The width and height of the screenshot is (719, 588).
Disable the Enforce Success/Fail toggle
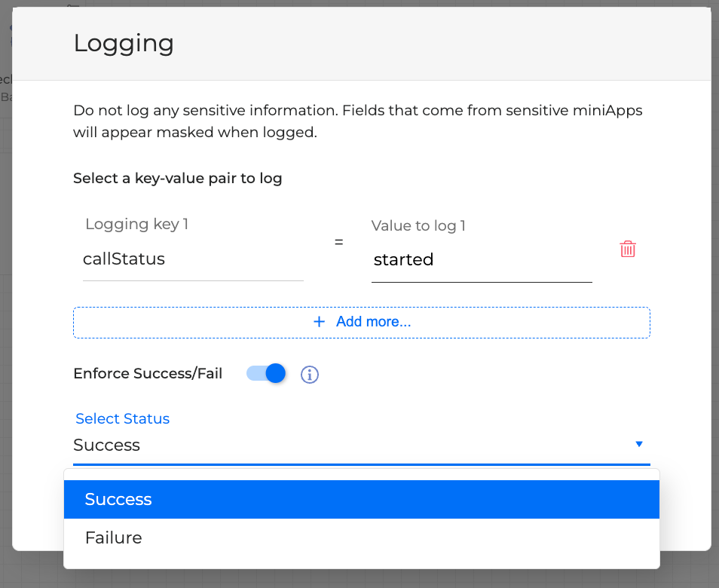pos(267,373)
